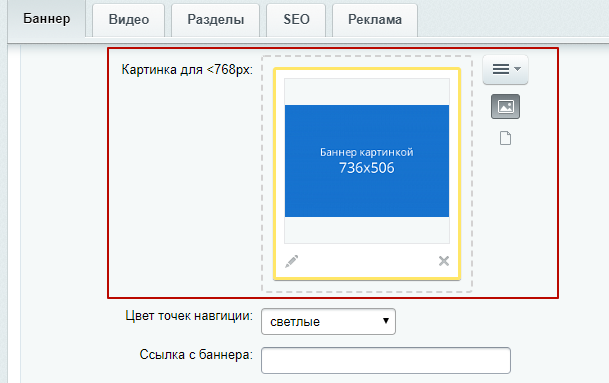Viewport: 609px width, 383px height.
Task: Switch to the Баннер tab
Action: (x=47, y=19)
